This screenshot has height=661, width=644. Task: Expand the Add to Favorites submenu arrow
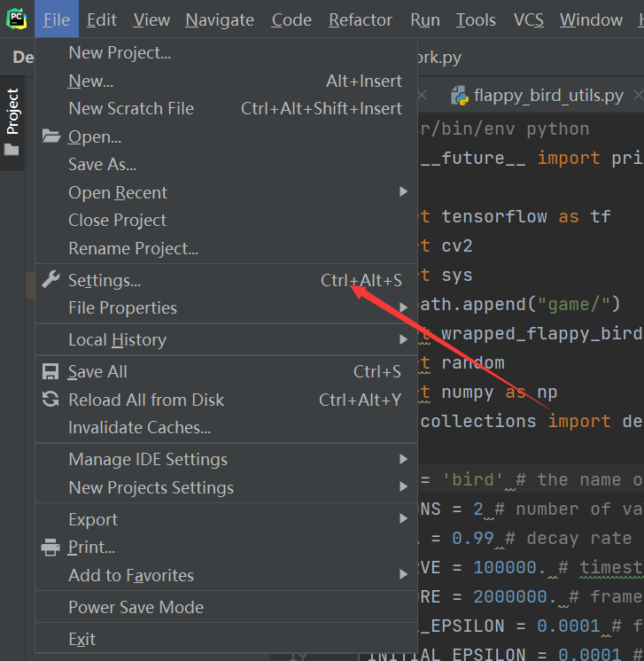click(403, 574)
